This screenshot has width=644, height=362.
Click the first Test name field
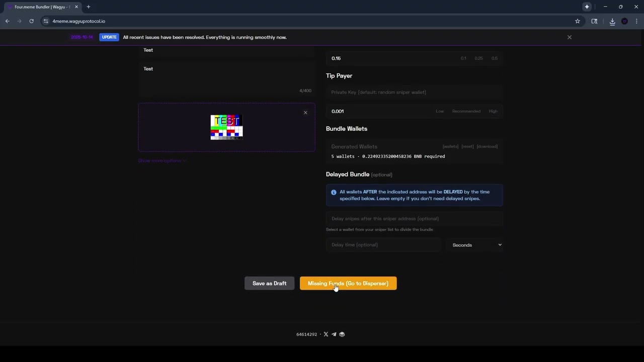click(x=226, y=50)
